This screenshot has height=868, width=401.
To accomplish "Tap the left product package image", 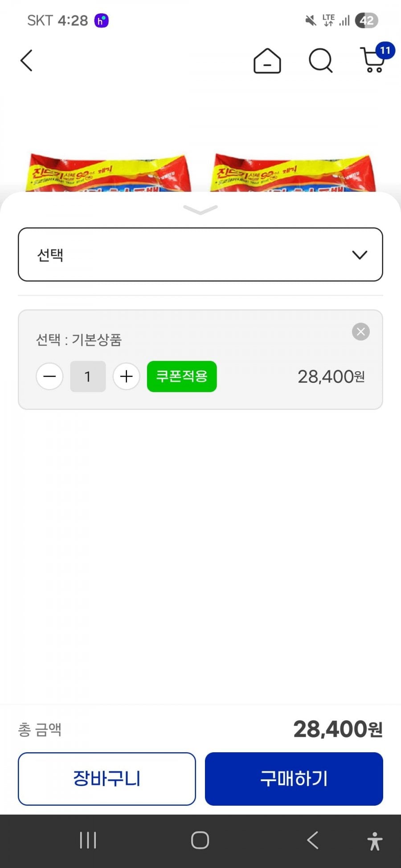I will 109,174.
